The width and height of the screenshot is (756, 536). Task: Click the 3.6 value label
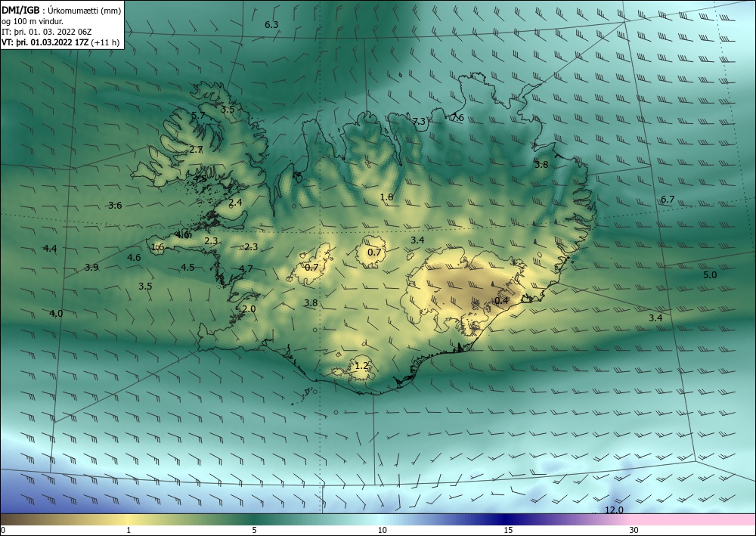coord(115,206)
